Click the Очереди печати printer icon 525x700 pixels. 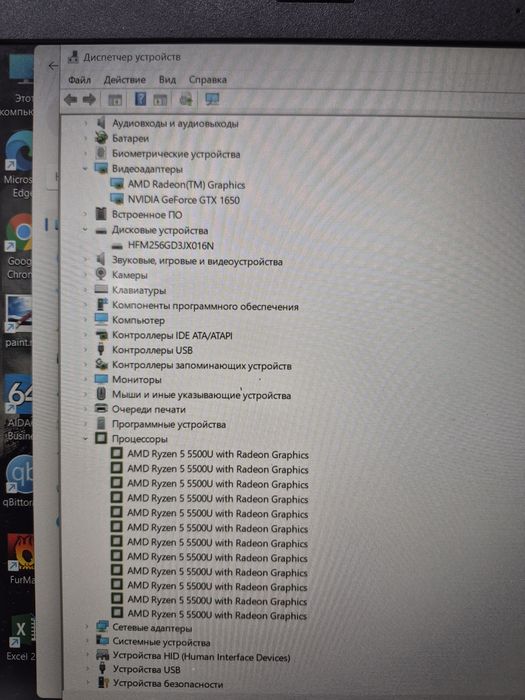[101, 408]
